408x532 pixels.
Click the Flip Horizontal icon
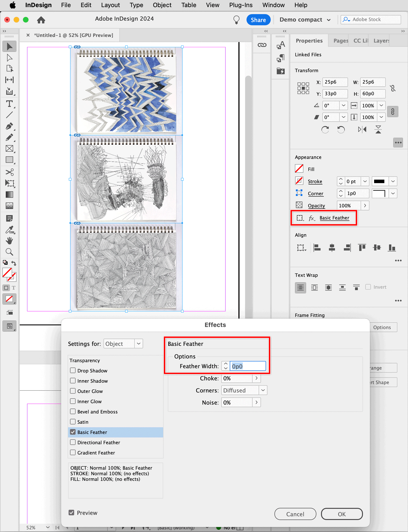coord(362,130)
